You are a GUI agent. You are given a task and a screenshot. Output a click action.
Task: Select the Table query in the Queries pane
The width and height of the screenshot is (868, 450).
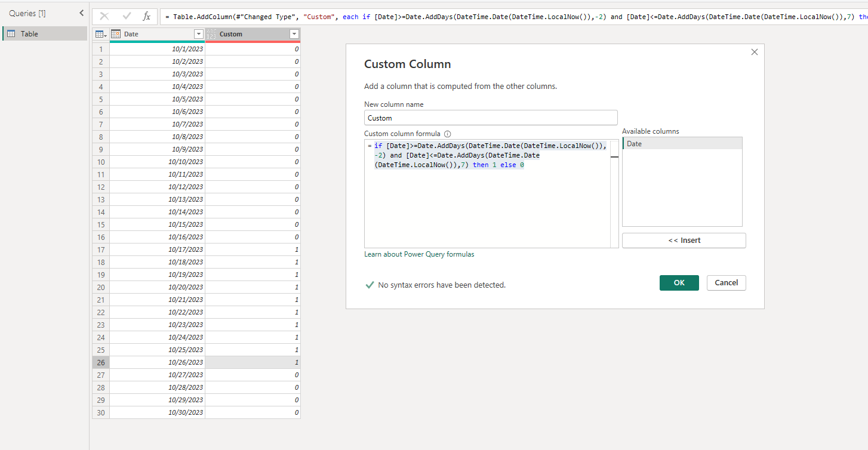45,34
